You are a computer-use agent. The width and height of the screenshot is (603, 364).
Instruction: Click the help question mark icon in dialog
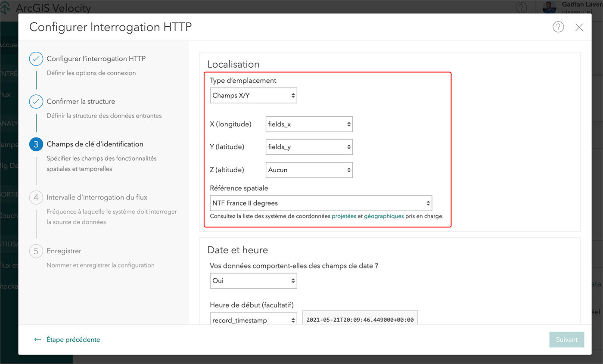[558, 27]
